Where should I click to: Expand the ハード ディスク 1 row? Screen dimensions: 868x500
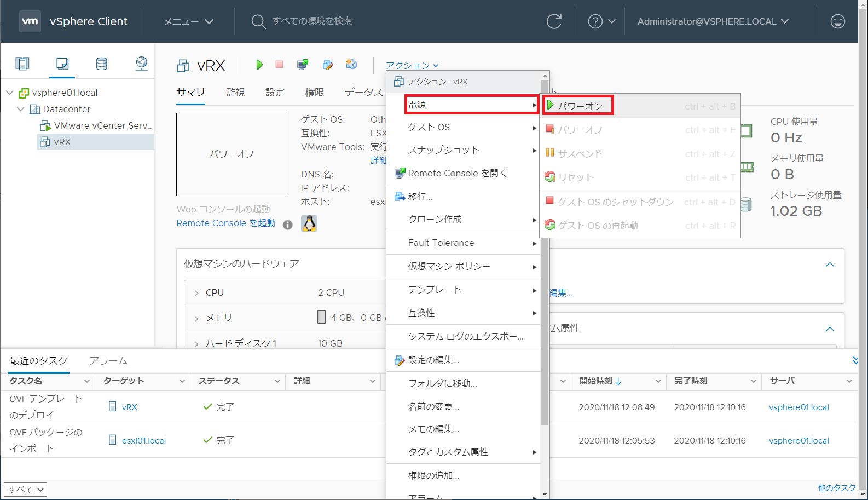tap(196, 343)
